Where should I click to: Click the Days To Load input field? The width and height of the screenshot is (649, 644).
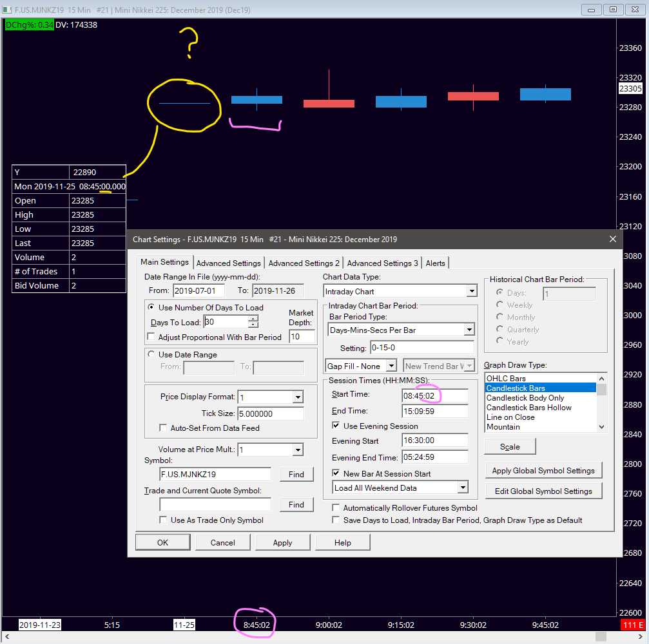[226, 321]
